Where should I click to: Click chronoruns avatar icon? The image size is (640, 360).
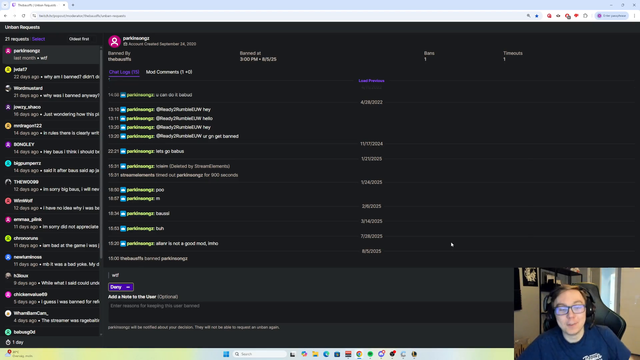pyautogui.click(x=8, y=239)
